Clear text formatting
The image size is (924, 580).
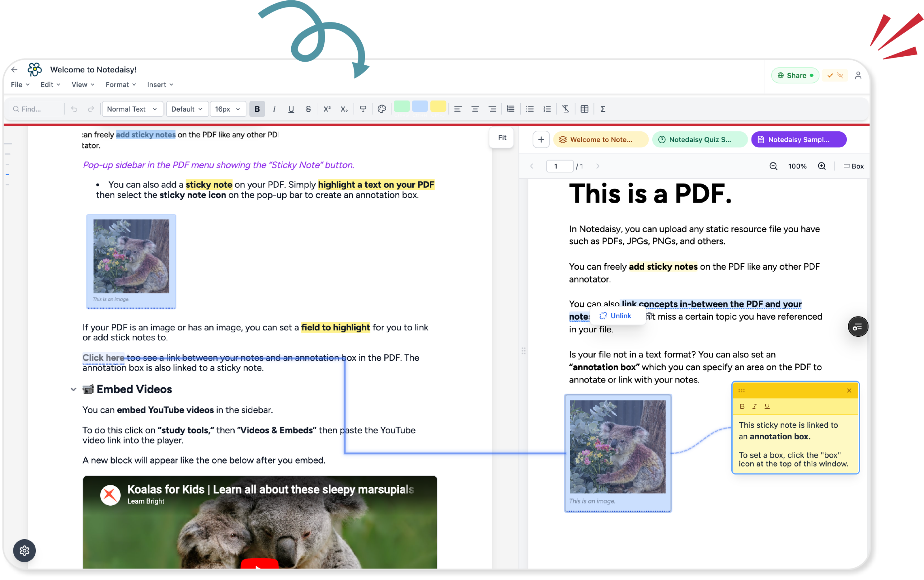coord(566,109)
